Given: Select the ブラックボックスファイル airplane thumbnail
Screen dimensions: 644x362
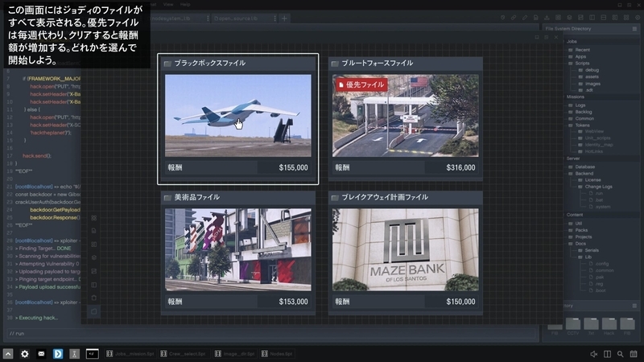Looking at the screenshot, I should (x=237, y=115).
